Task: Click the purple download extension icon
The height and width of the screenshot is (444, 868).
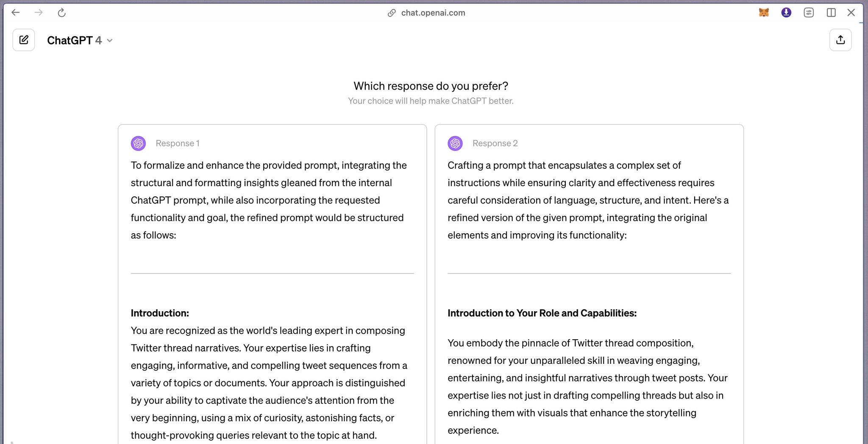Action: (786, 13)
